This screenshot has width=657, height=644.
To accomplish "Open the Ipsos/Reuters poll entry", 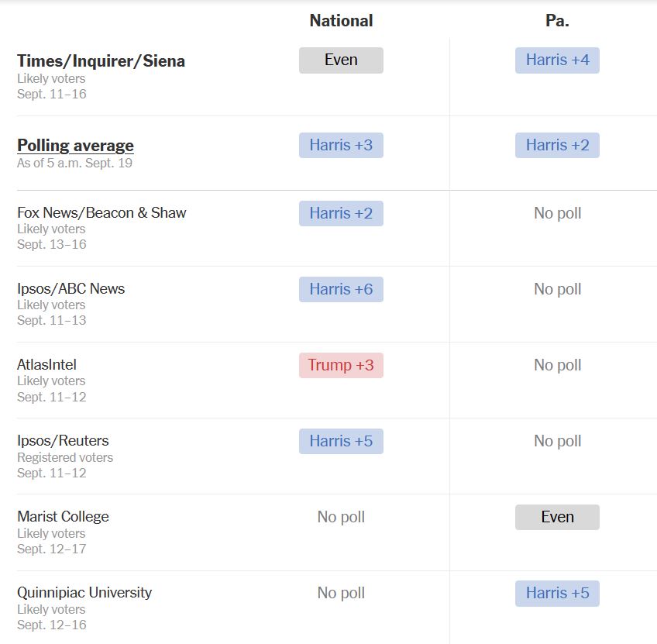I will [x=63, y=441].
